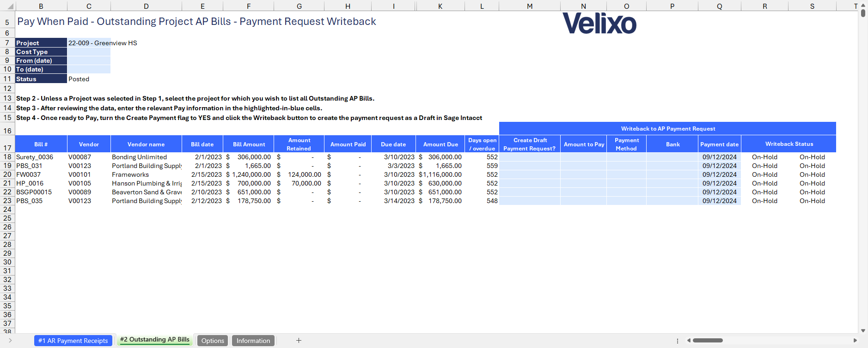The width and height of the screenshot is (868, 348).
Task: Select vendor V00087 cell
Action: pos(89,157)
